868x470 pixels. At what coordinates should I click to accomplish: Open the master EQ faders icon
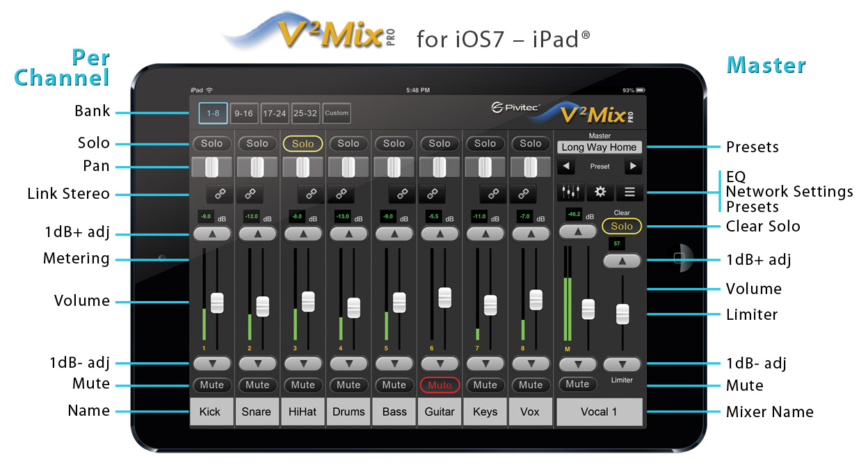coord(570,192)
